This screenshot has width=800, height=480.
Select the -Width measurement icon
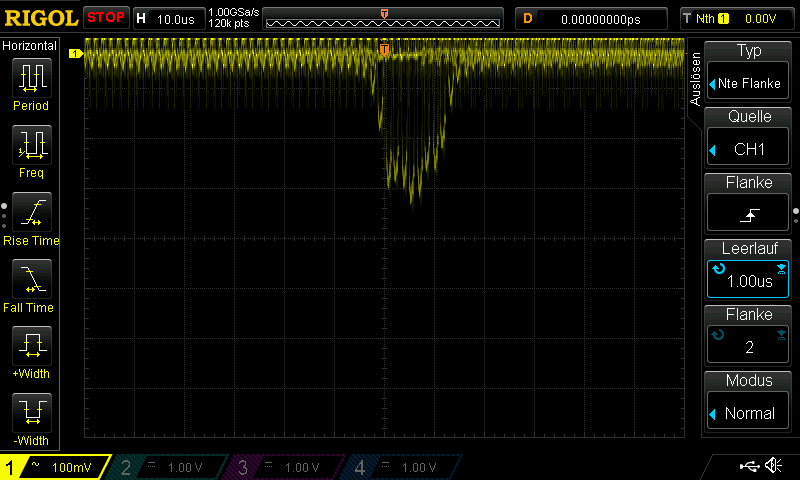pos(32,412)
